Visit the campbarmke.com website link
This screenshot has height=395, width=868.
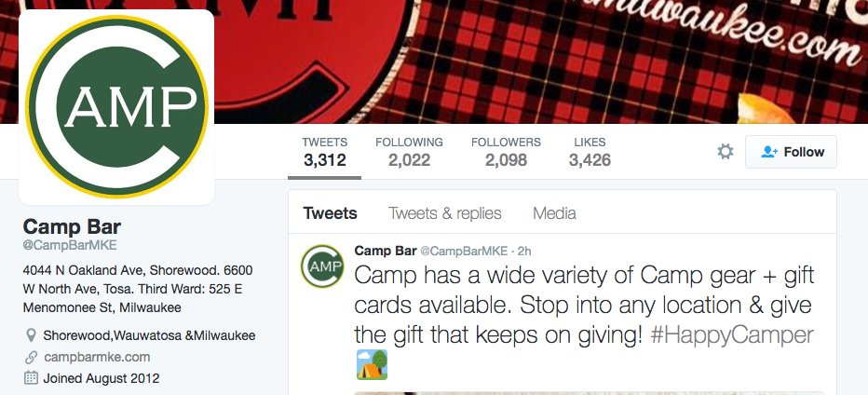97,357
